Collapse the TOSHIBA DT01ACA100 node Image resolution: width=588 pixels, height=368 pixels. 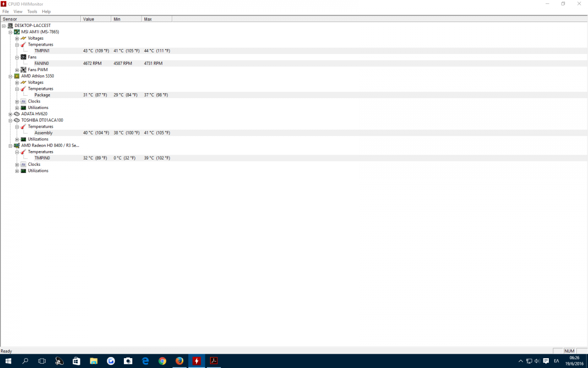10,120
